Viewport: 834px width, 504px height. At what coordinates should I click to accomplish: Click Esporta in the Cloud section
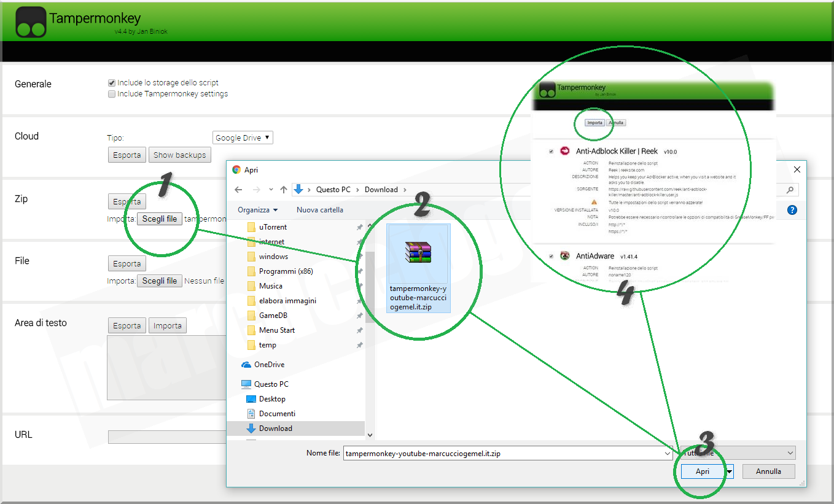pyautogui.click(x=127, y=155)
